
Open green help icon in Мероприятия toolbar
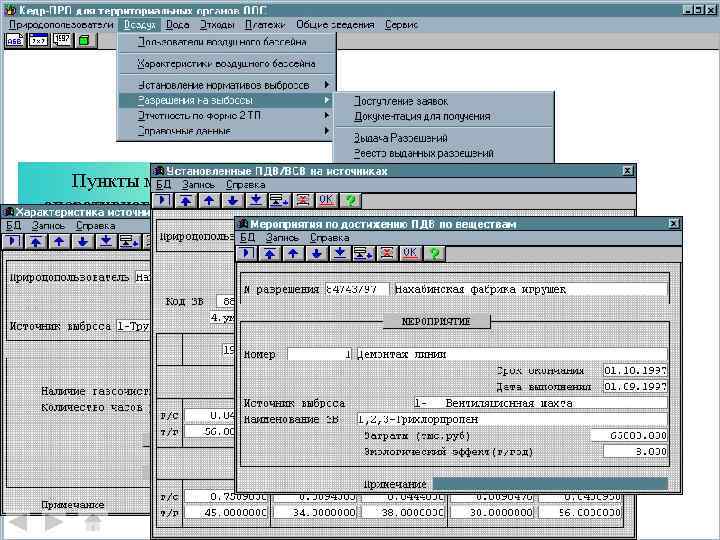pos(434,253)
